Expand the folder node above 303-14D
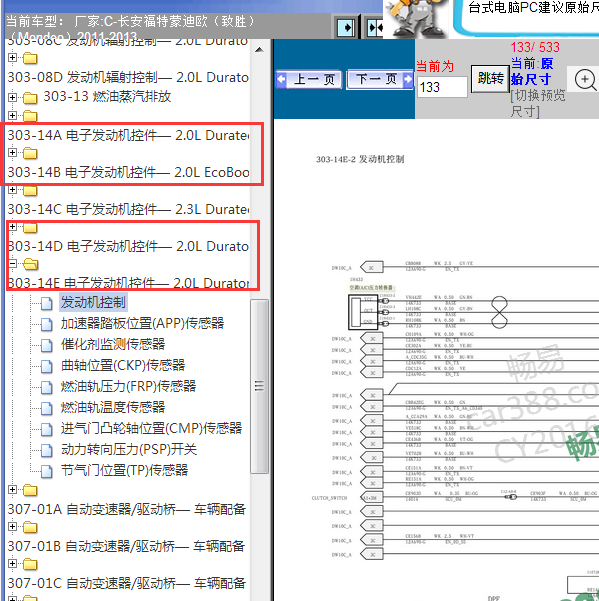 tap(12, 227)
